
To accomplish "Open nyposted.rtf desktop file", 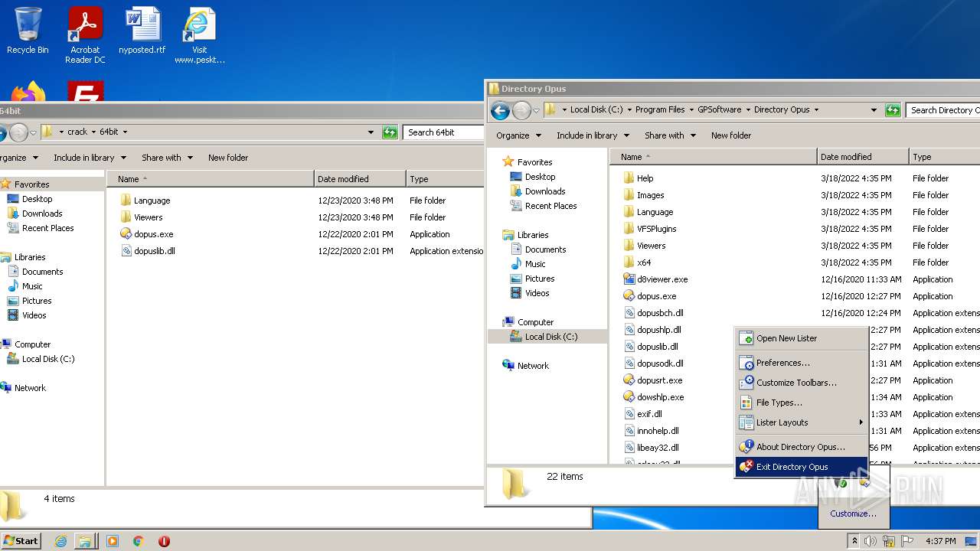I will click(142, 32).
